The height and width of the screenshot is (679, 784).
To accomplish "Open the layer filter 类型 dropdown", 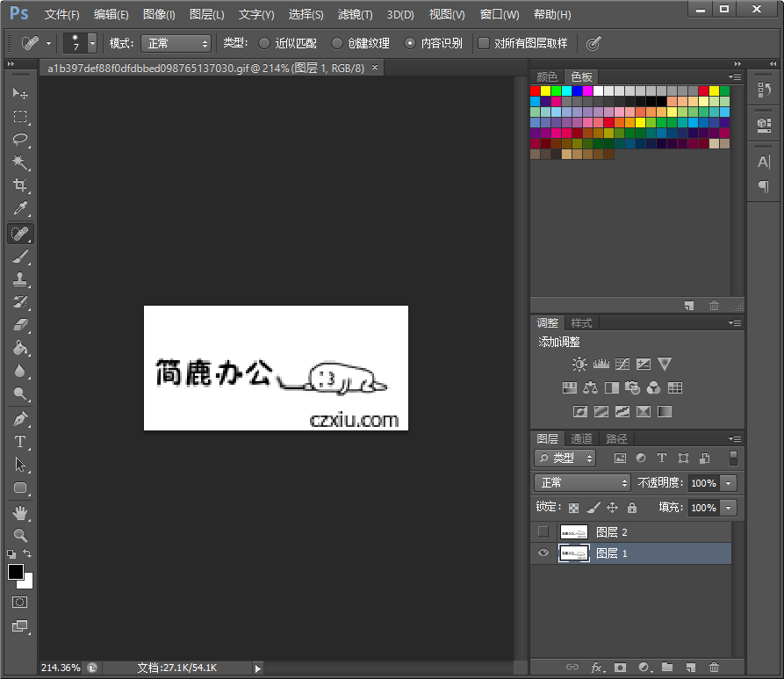I will [565, 458].
